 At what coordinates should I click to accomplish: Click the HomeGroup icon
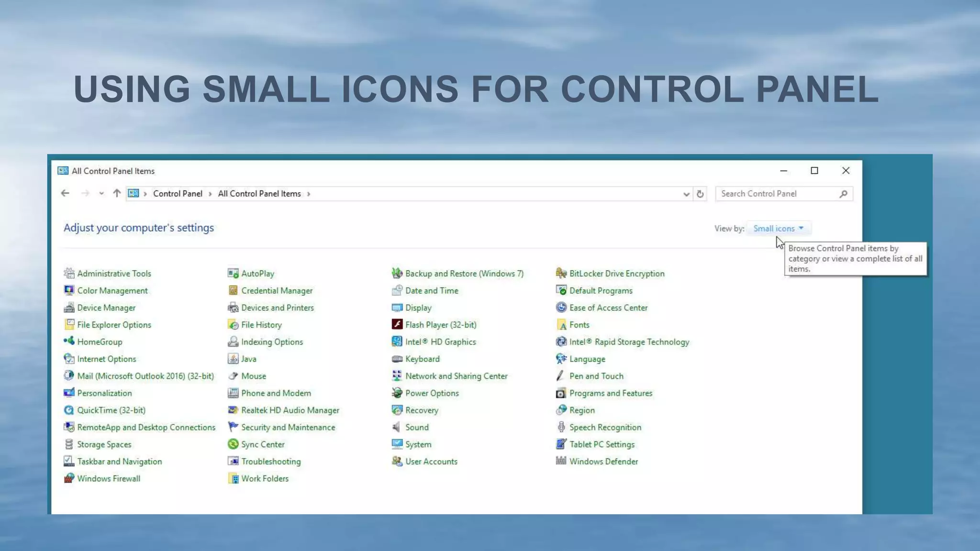point(69,342)
